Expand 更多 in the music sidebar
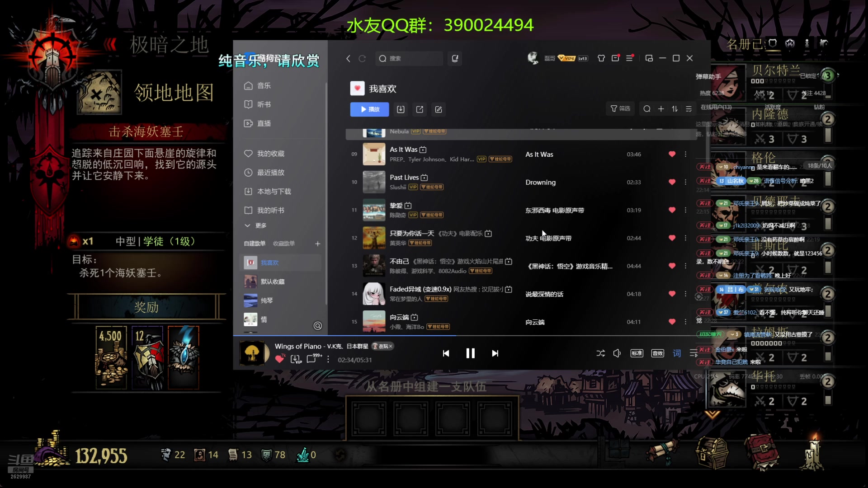 [255, 225]
